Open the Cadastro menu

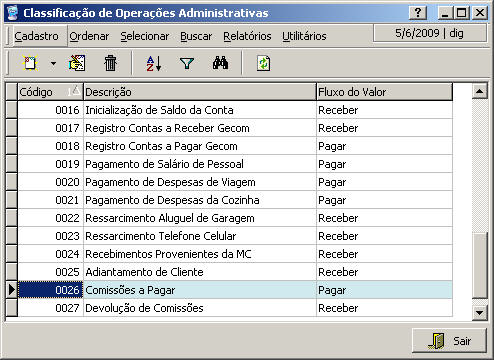click(x=36, y=36)
